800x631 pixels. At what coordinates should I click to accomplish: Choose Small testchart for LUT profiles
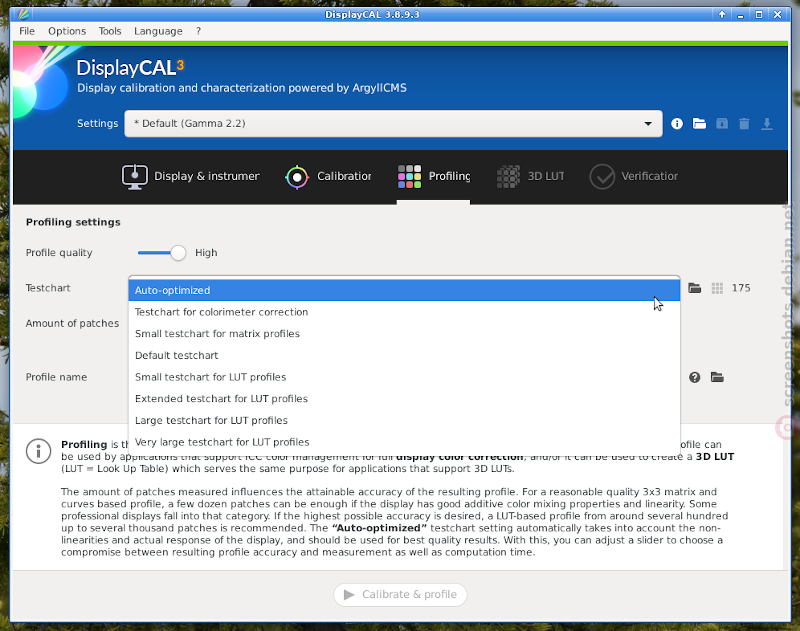pyautogui.click(x=404, y=377)
